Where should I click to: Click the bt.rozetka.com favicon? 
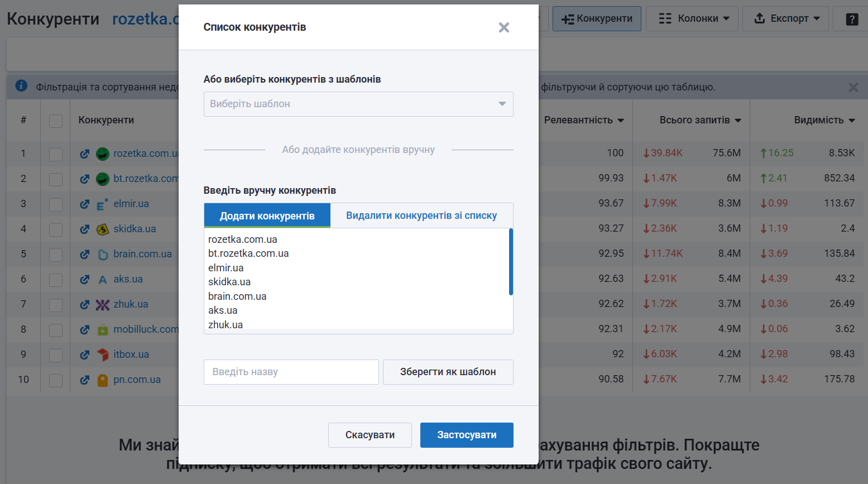[x=103, y=179]
